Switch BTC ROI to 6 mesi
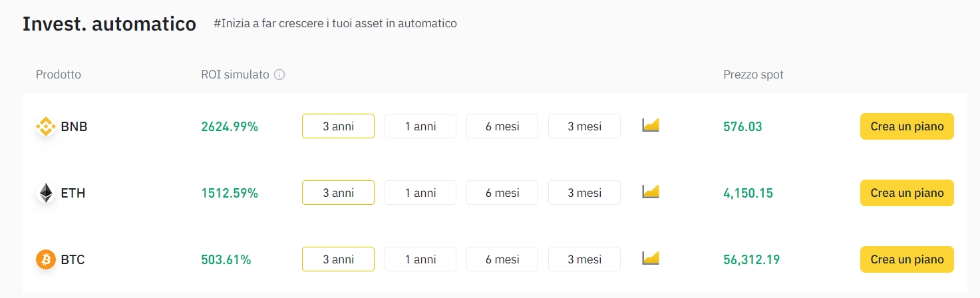Screen dimensions: 980x298 [x=502, y=259]
